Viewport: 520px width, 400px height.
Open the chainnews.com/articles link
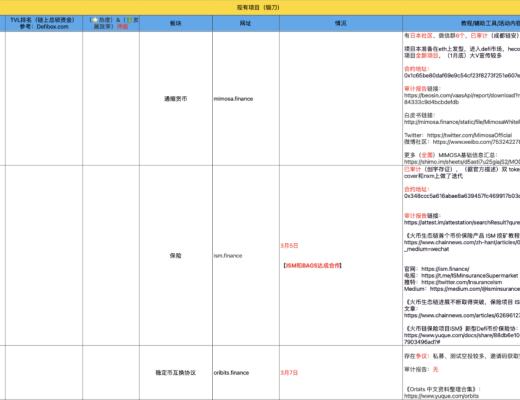[462, 315]
